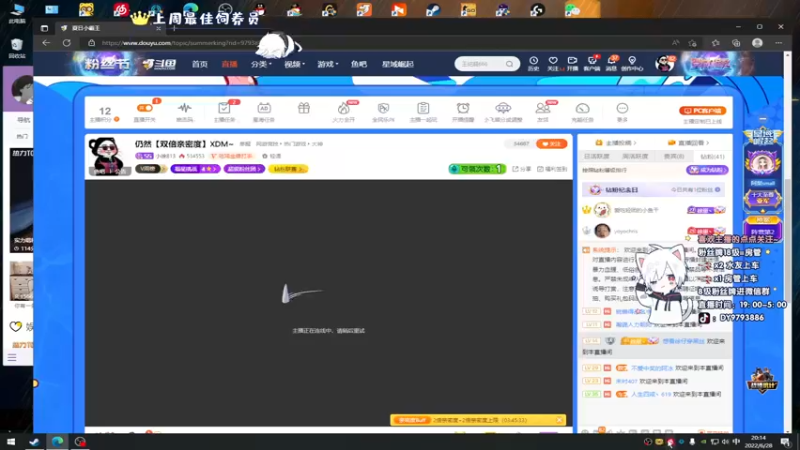Switch to the 钻粉(41) tab
The width and height of the screenshot is (800, 450).
pos(712,157)
